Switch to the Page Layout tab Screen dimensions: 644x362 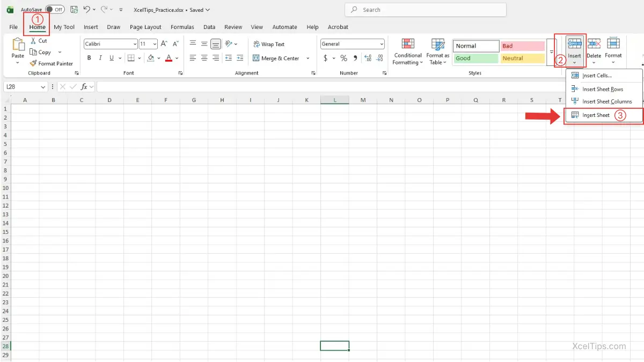[145, 27]
